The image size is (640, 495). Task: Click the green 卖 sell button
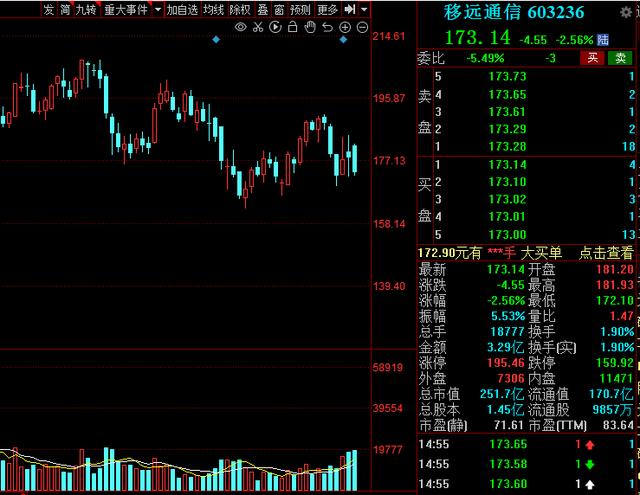(620, 58)
